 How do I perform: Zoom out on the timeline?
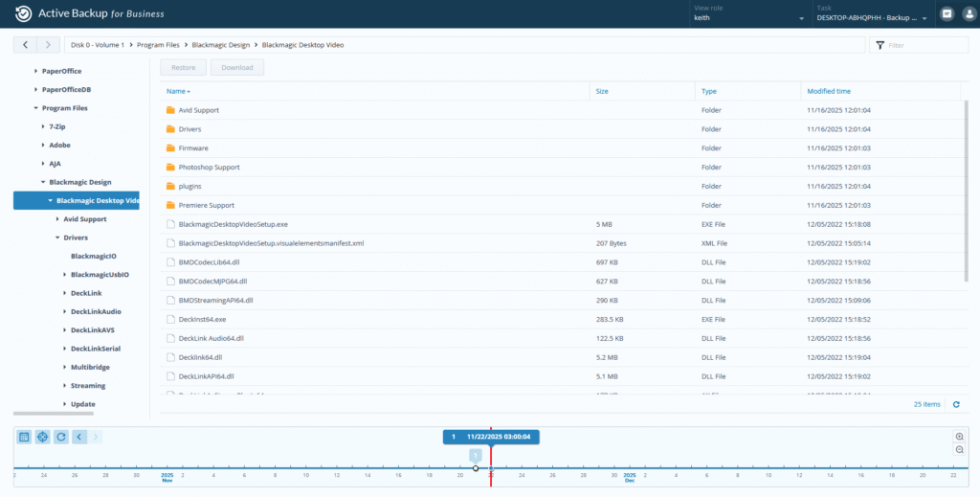(959, 449)
